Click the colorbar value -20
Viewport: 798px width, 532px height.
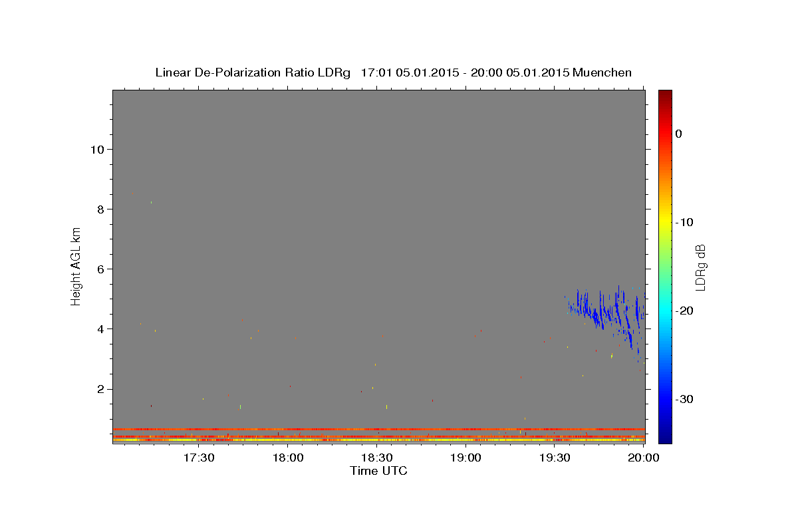point(685,311)
